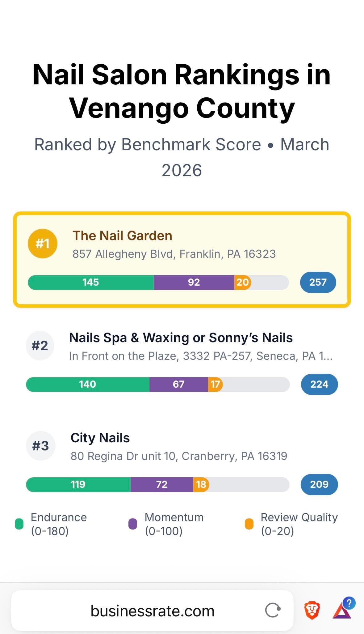Tap City Nails' 72 Momentum segment

[162, 484]
